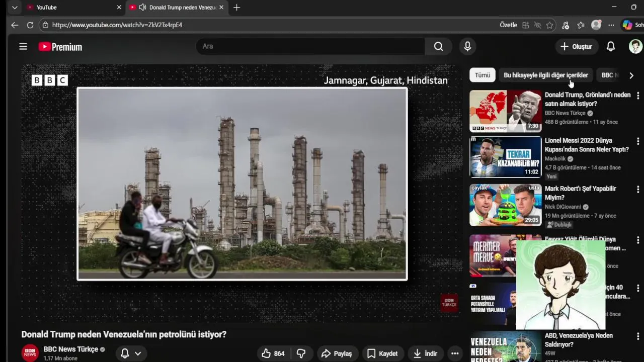The image size is (644, 362).
Task: View site information lock icon
Action: click(45, 25)
